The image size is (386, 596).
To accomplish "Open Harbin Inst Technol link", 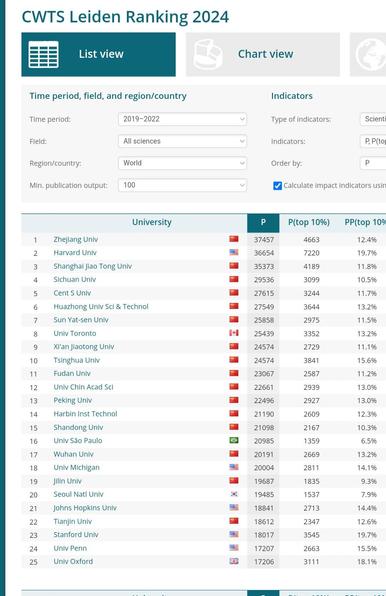I will click(x=85, y=414).
